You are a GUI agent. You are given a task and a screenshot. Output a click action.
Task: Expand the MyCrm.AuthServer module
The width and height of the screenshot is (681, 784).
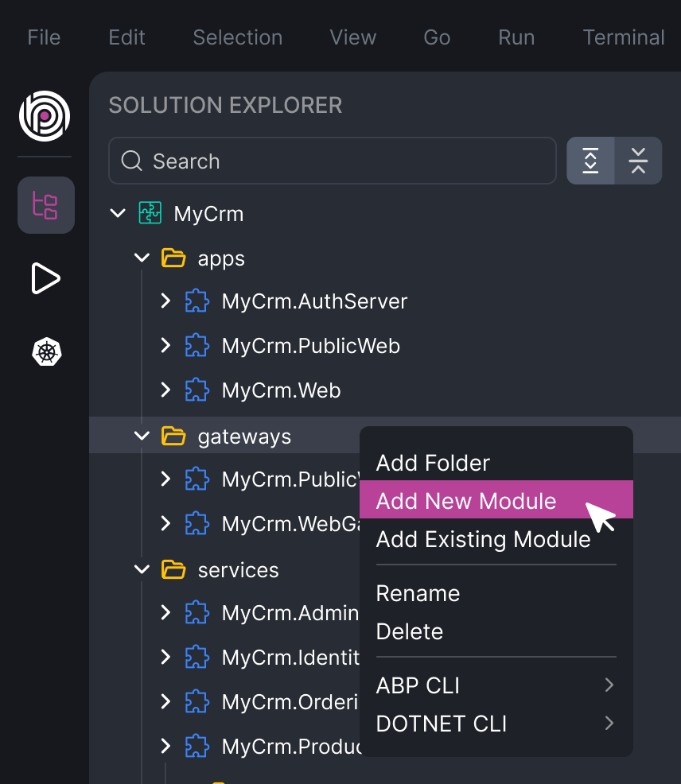pos(165,301)
